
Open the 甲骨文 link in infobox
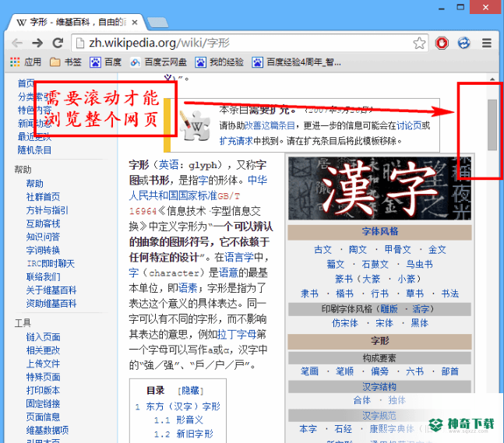click(x=397, y=250)
